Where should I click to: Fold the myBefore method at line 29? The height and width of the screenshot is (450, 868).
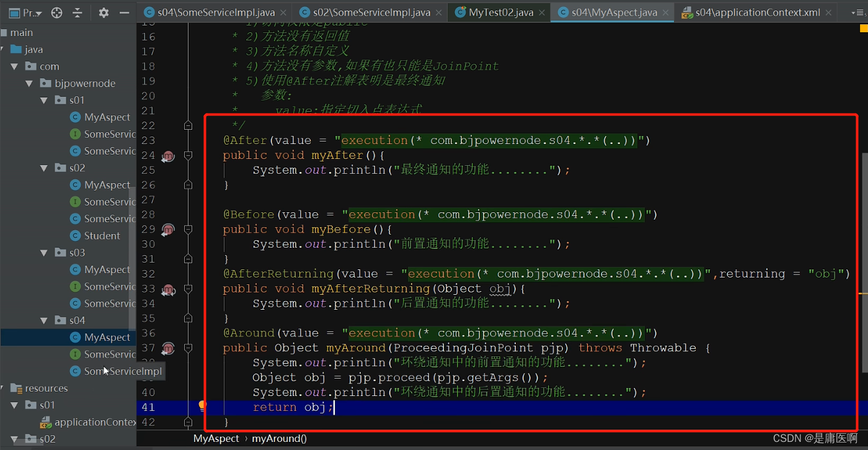pos(188,229)
